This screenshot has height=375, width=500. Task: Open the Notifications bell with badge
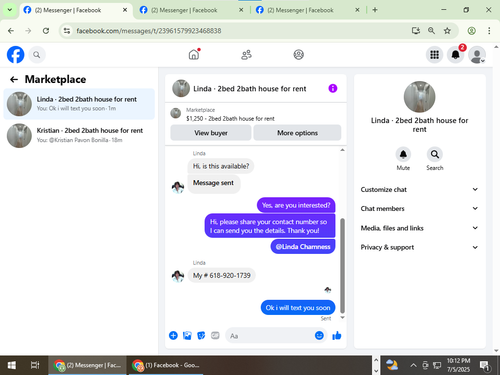[456, 54]
